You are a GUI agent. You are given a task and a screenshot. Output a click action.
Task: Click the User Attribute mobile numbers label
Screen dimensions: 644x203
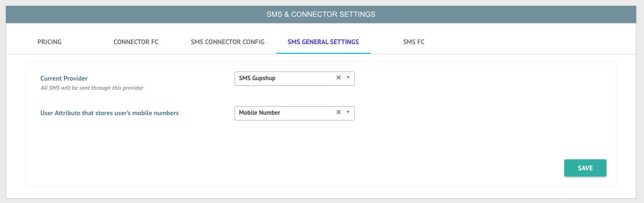(110, 113)
